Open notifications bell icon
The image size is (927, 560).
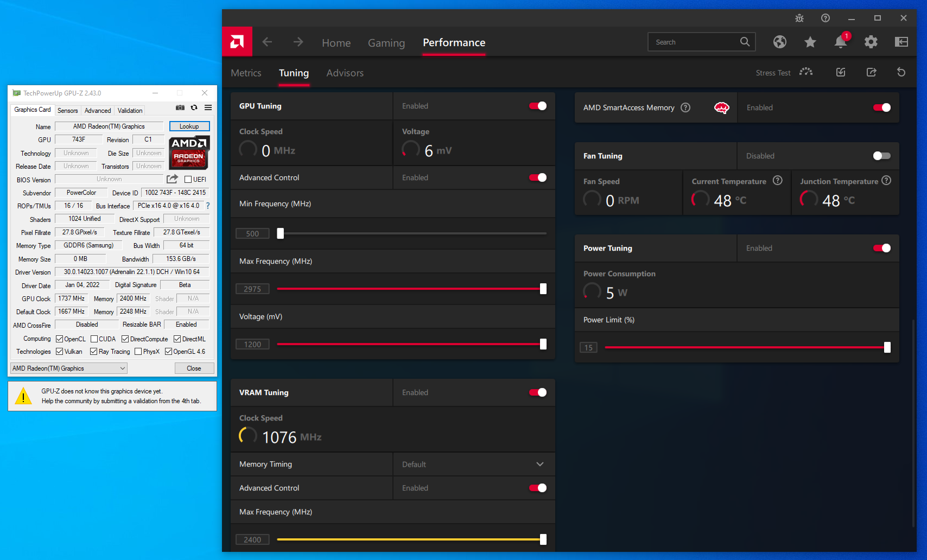pos(841,42)
